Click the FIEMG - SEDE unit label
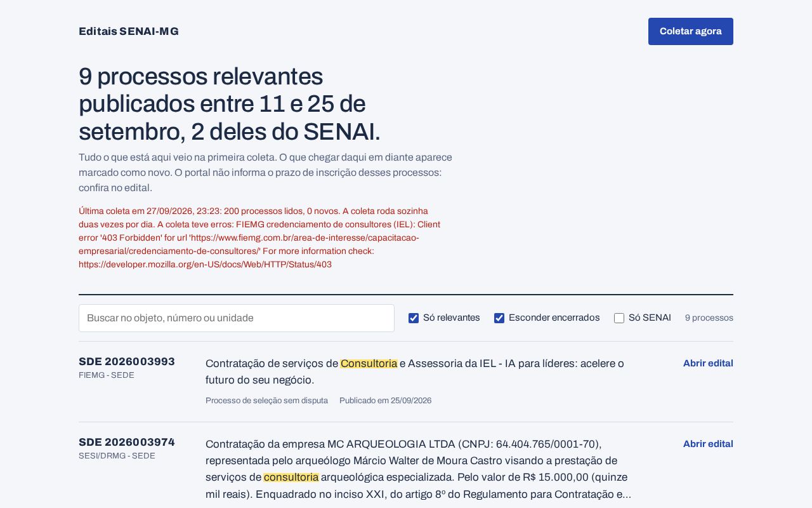Image resolution: width=812 pixels, height=508 pixels. pos(107,375)
